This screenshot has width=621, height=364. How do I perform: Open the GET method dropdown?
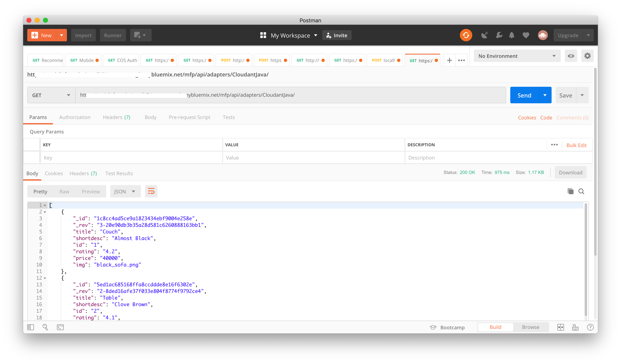(51, 95)
